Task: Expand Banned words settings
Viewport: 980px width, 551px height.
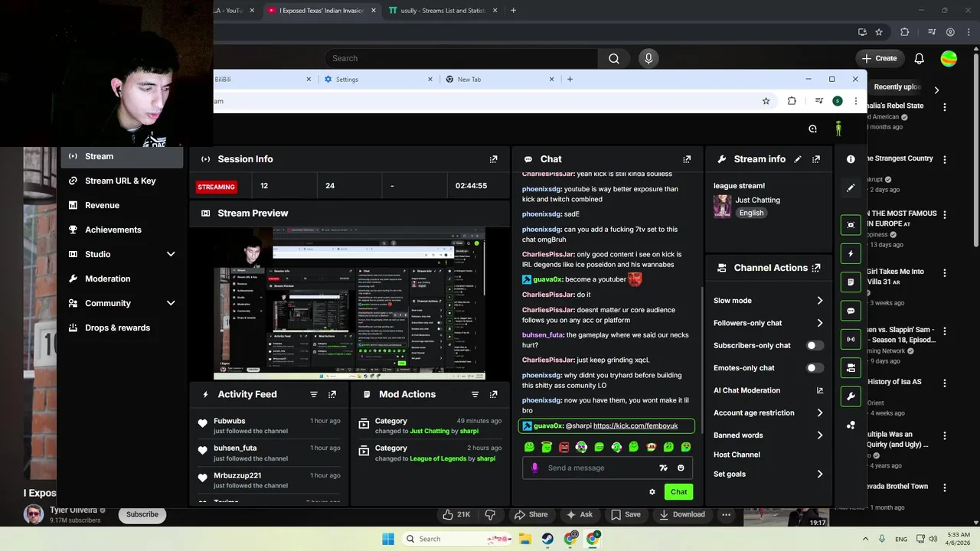Action: (x=820, y=435)
